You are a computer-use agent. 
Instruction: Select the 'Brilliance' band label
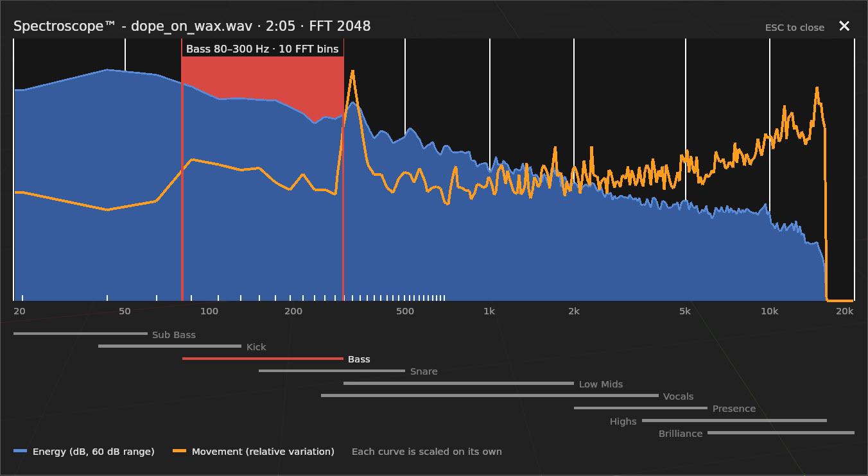pos(681,434)
